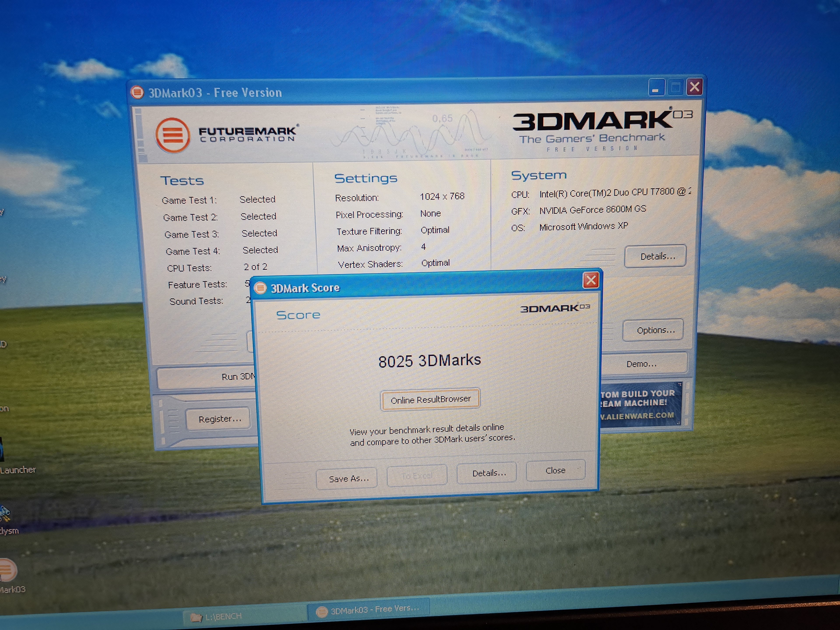Click the 3DMark Score dialog title icon
840x630 pixels.
pyautogui.click(x=260, y=288)
